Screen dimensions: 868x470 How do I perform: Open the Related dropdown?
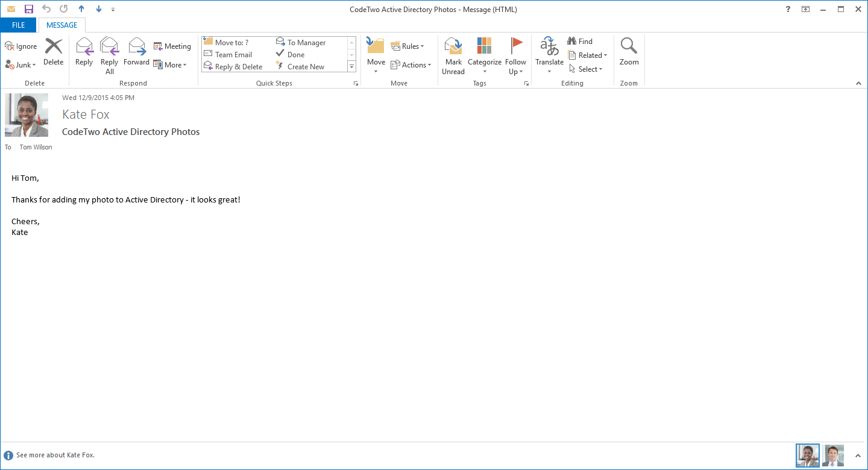click(x=588, y=55)
